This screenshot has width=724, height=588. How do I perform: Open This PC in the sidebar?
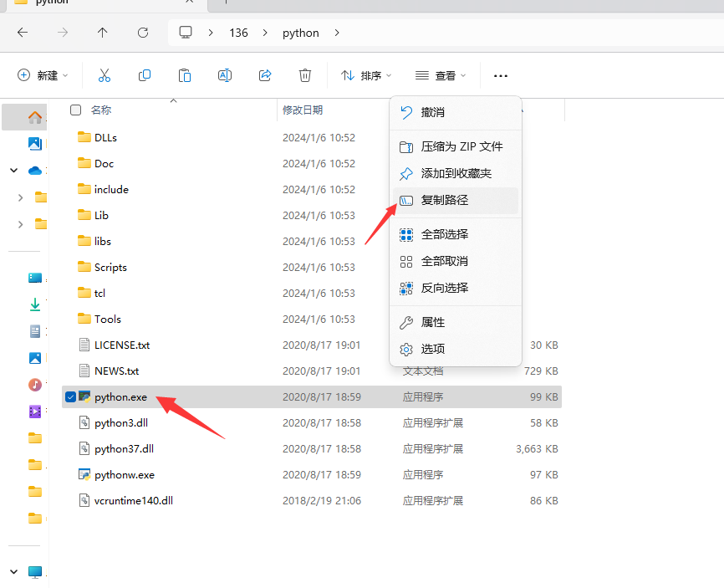coord(35,572)
